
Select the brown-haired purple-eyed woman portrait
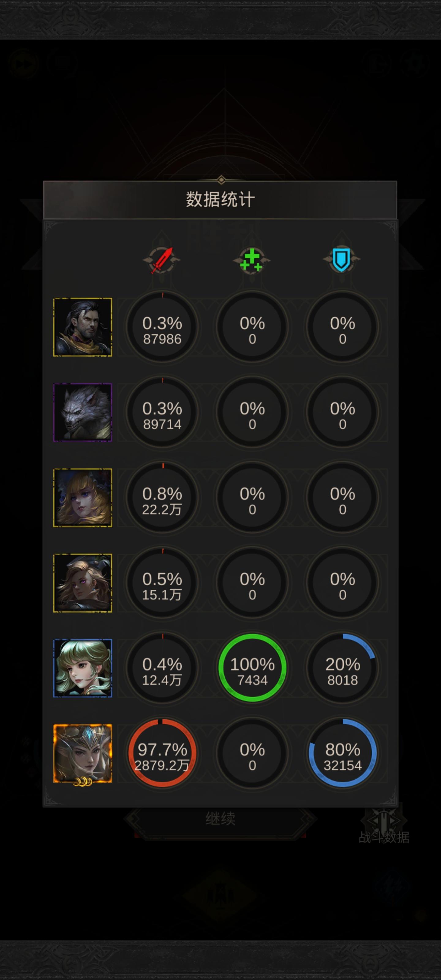(83, 583)
